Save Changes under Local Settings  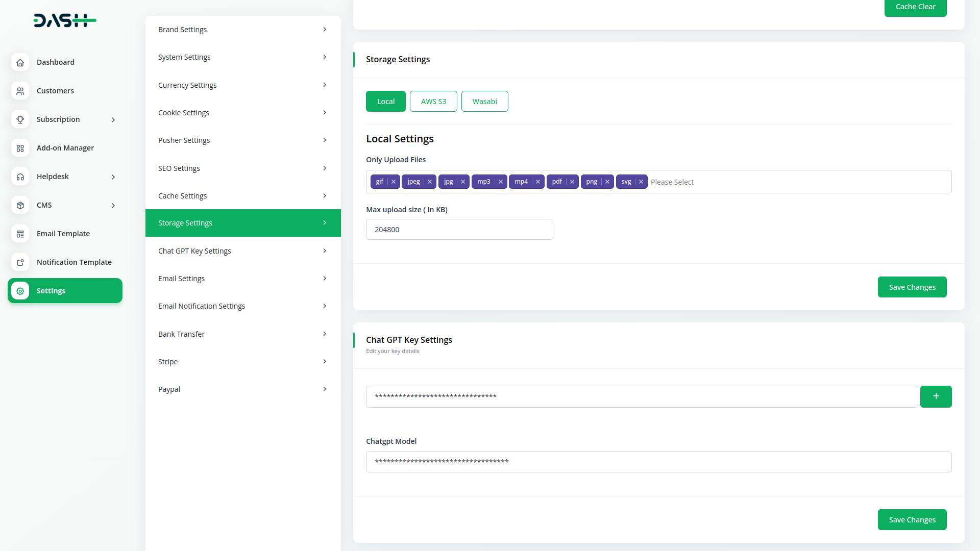(912, 287)
